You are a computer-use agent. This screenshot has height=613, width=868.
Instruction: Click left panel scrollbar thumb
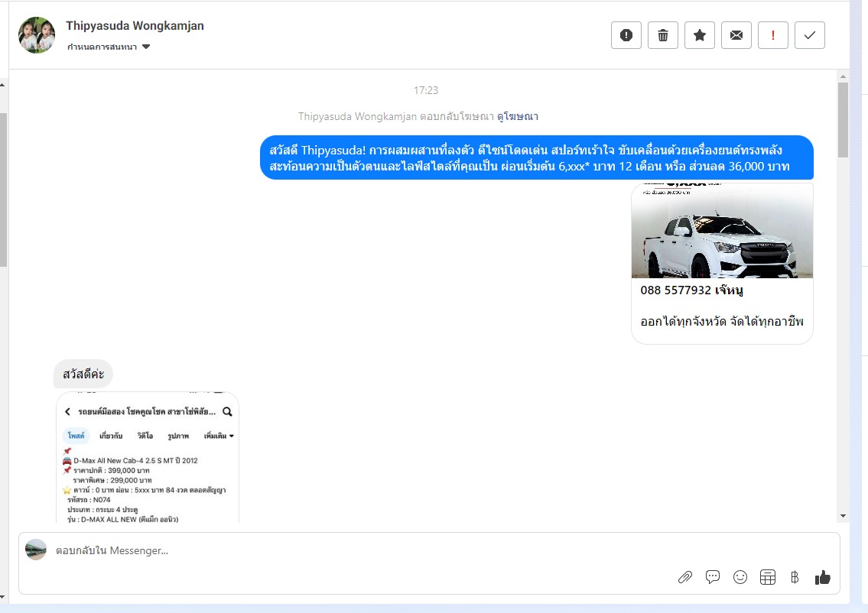tap(3, 190)
